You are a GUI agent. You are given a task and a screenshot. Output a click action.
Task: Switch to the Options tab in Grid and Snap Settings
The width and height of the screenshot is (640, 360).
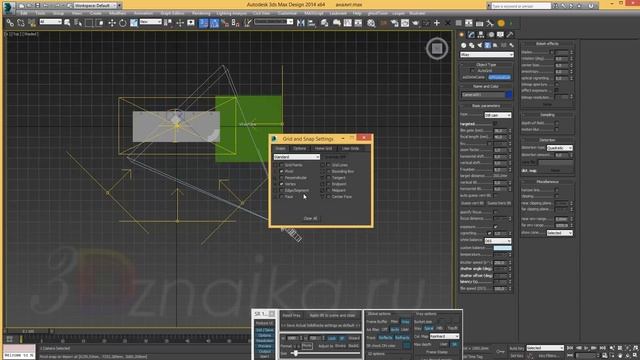[299, 149]
